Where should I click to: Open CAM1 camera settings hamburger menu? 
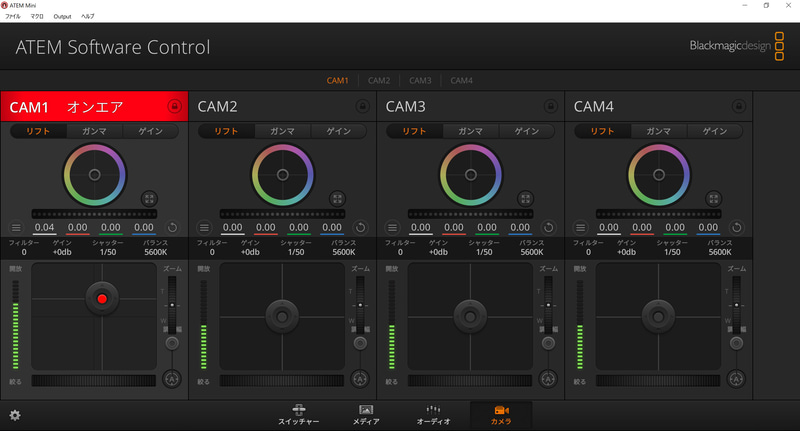(x=16, y=227)
